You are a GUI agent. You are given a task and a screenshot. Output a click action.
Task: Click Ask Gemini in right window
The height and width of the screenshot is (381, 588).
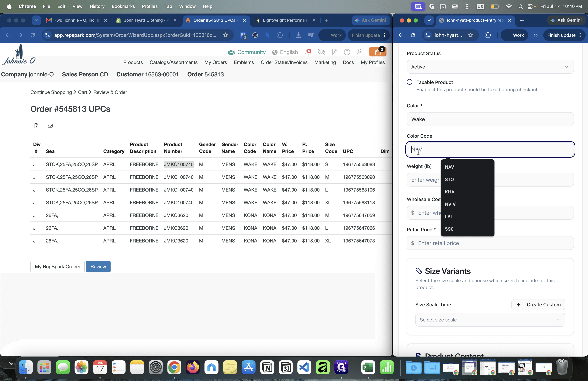[x=566, y=20]
